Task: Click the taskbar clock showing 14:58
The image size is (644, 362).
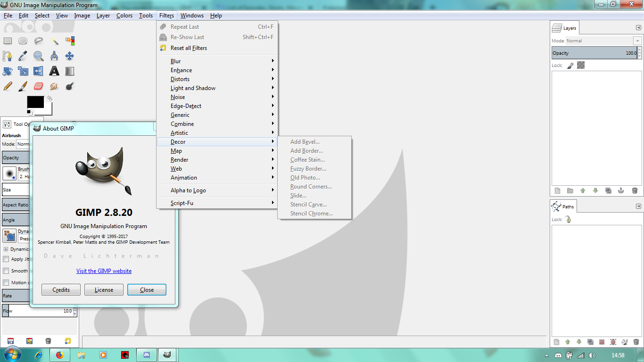Action: click(x=618, y=355)
